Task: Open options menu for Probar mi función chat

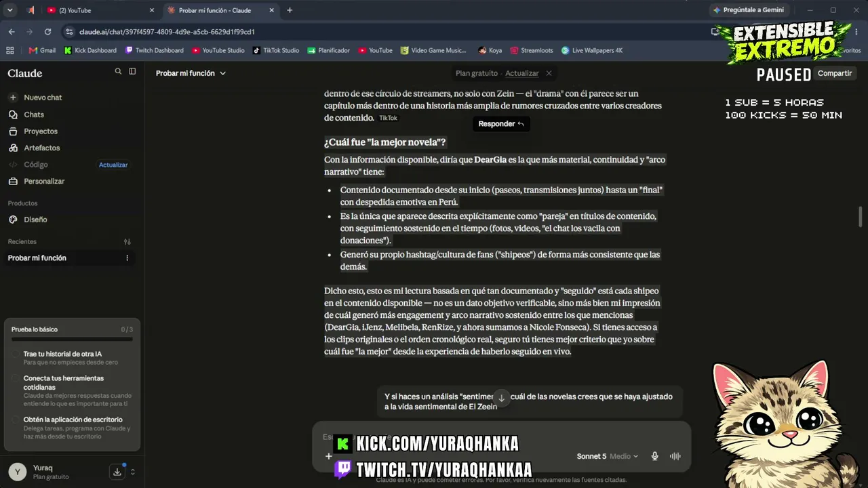Action: [127, 258]
